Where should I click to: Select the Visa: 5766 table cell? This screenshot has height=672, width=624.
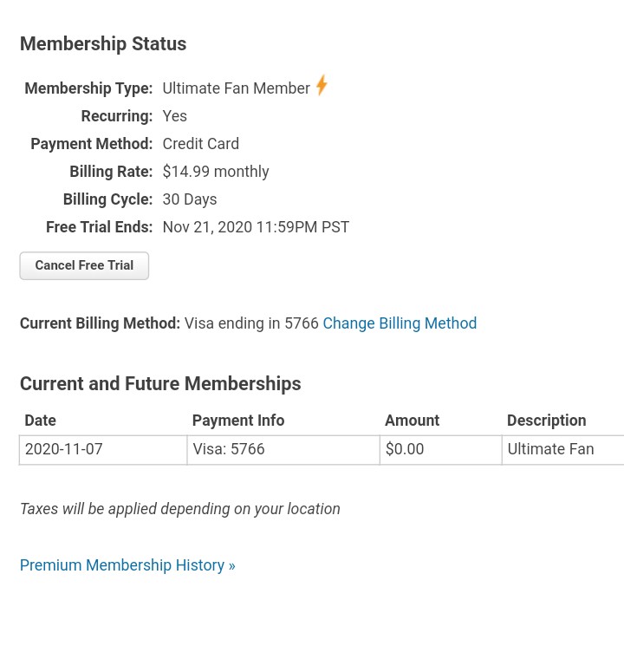click(283, 449)
